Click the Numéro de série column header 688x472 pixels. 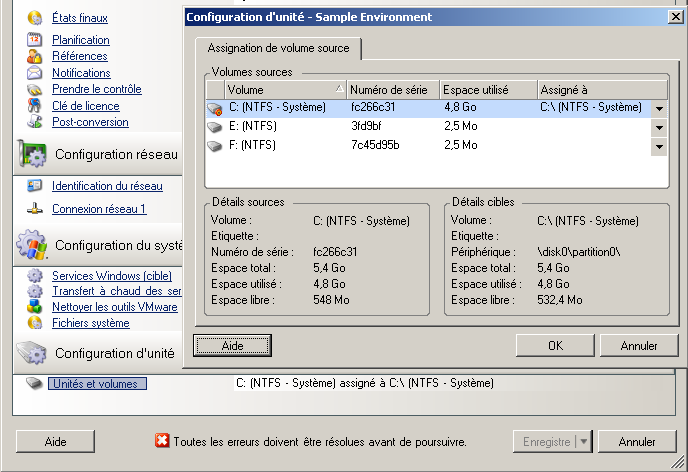[393, 90]
